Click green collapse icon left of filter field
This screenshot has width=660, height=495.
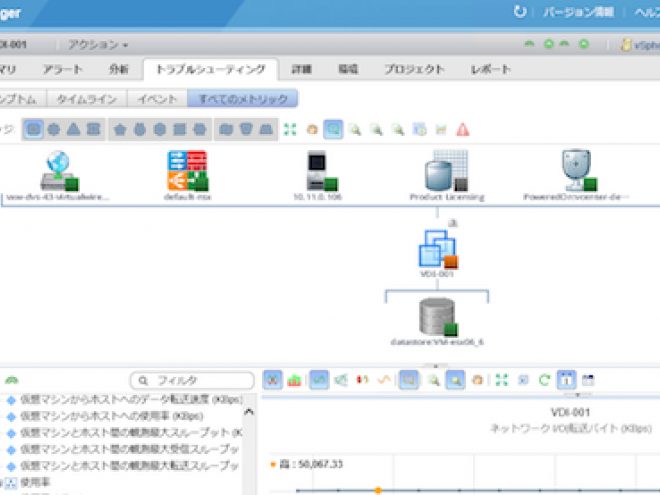(12, 381)
